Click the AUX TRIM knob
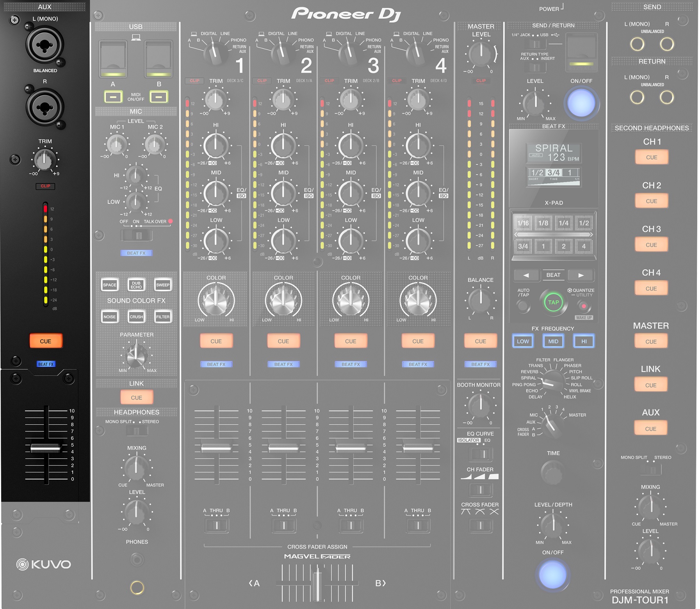The height and width of the screenshot is (609, 700). [45, 159]
